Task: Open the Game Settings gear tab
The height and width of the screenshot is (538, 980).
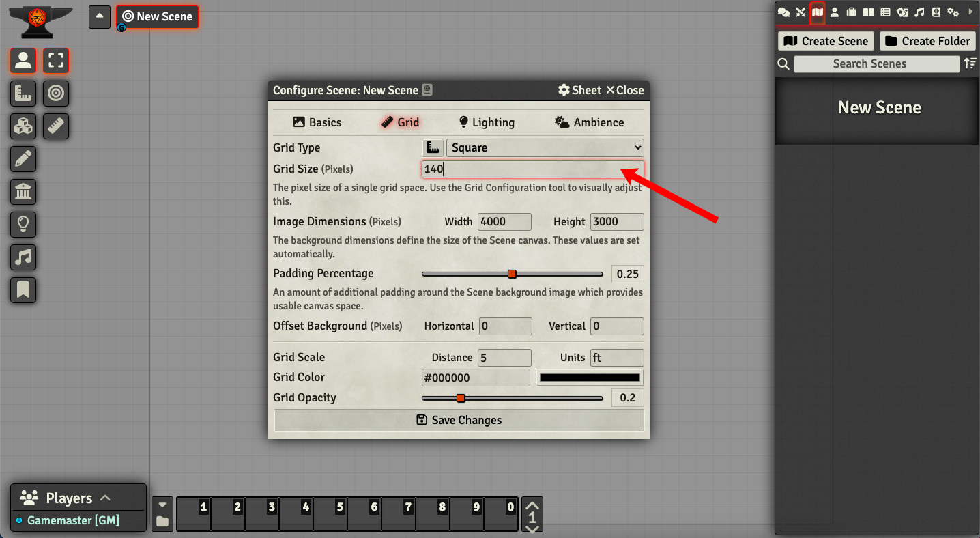Action: (953, 12)
